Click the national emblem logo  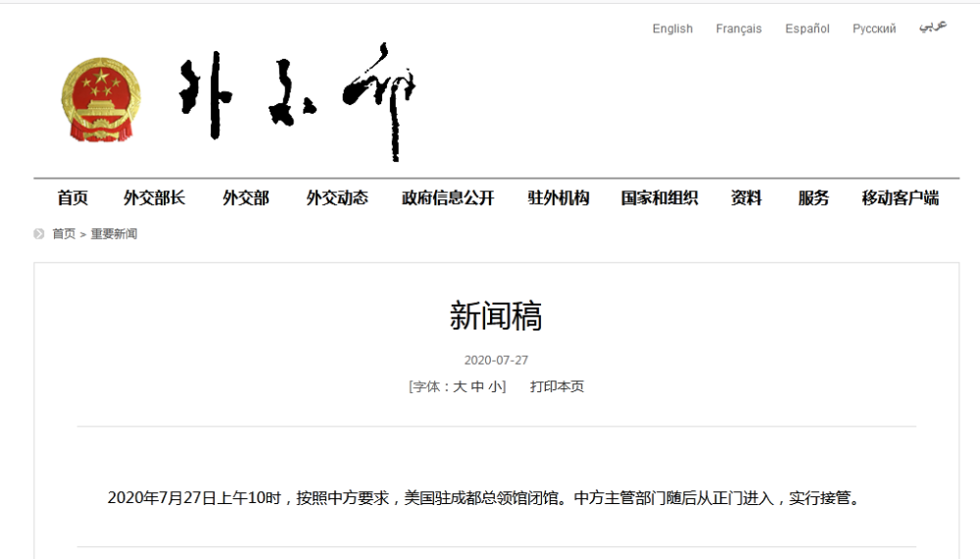coord(101,100)
